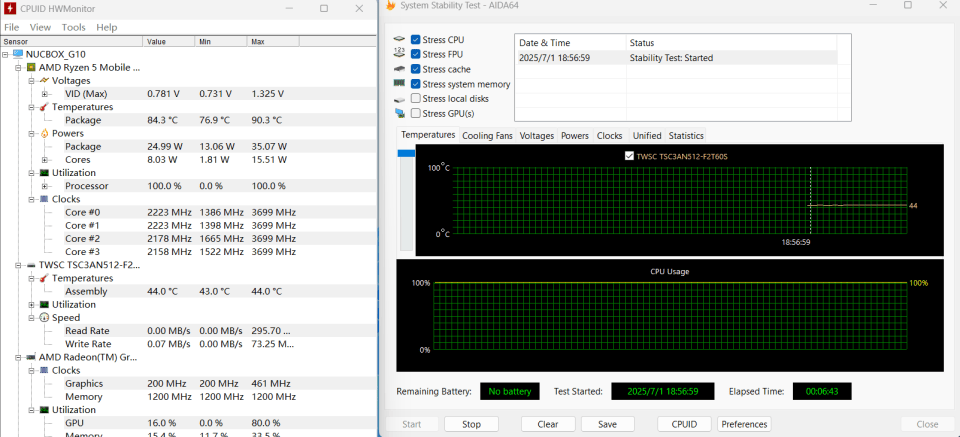
Task: Expand the Cores power node
Action: [44, 160]
